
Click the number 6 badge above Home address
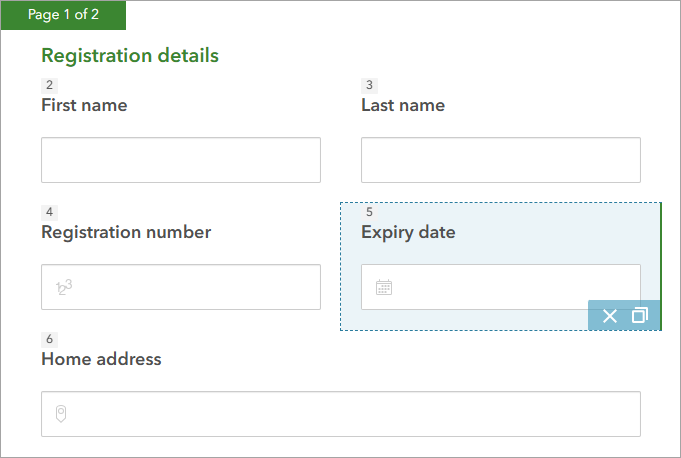[x=50, y=339]
